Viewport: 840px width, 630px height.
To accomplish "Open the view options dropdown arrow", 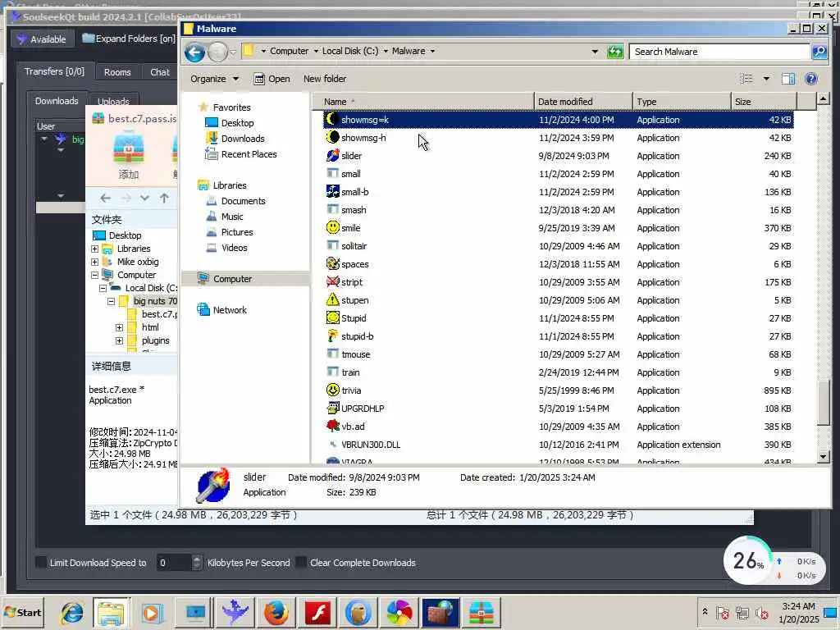I will tap(767, 79).
